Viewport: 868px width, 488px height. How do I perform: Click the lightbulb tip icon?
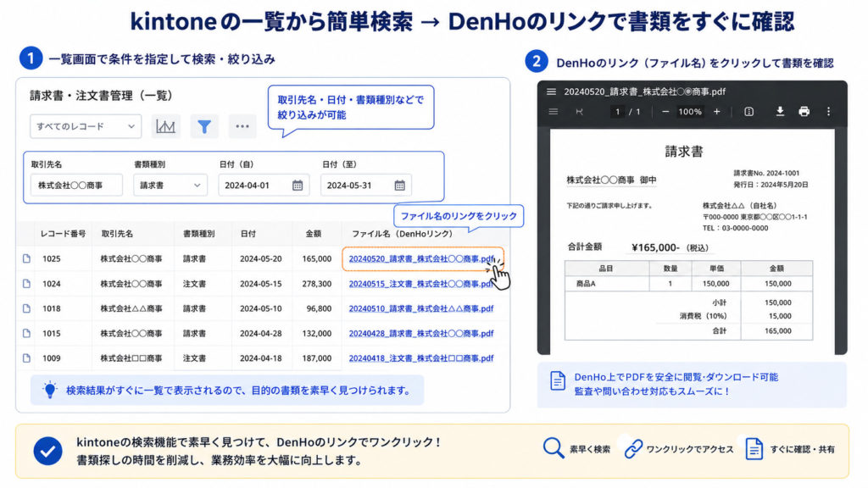click(50, 390)
